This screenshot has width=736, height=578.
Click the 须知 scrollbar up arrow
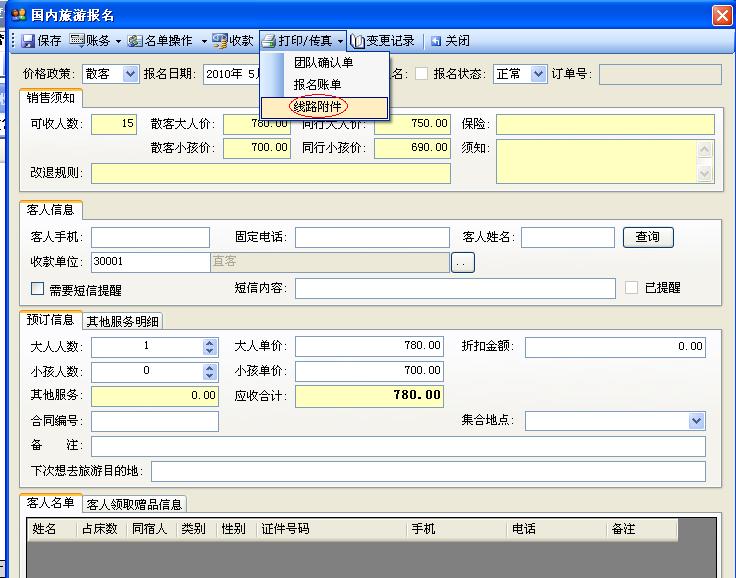coord(705,150)
